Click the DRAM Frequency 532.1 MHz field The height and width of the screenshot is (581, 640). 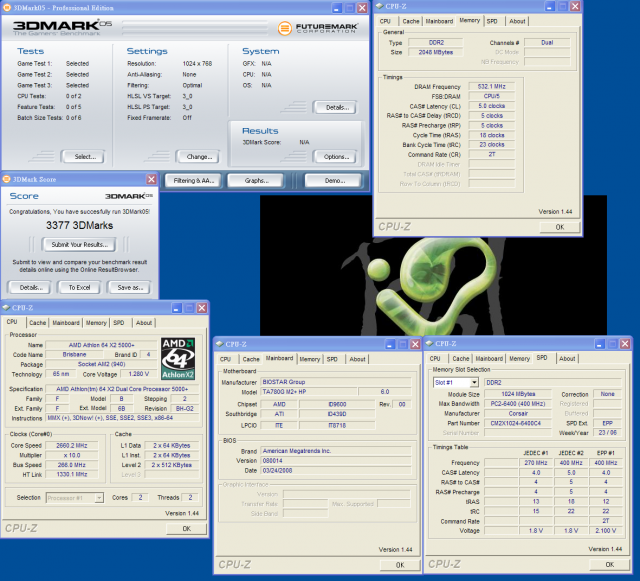tap(491, 87)
